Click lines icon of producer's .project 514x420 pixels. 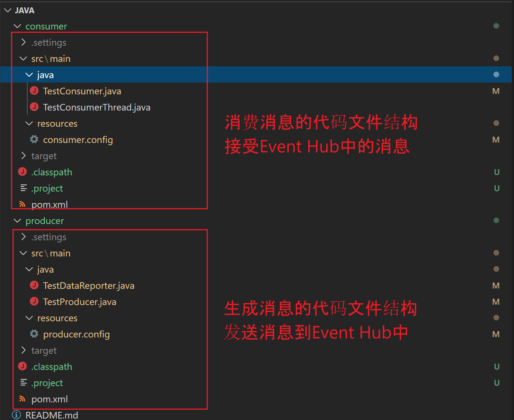coord(24,382)
